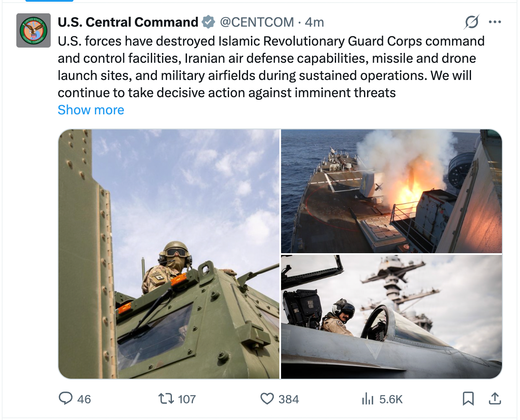Open the three-dot more options menu
520x420 pixels.
(495, 21)
